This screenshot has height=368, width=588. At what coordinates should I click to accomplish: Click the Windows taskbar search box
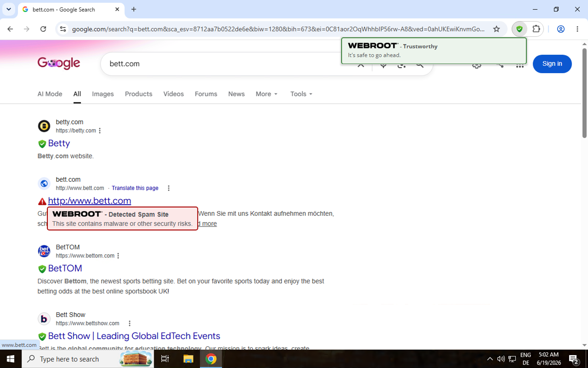coord(88,359)
